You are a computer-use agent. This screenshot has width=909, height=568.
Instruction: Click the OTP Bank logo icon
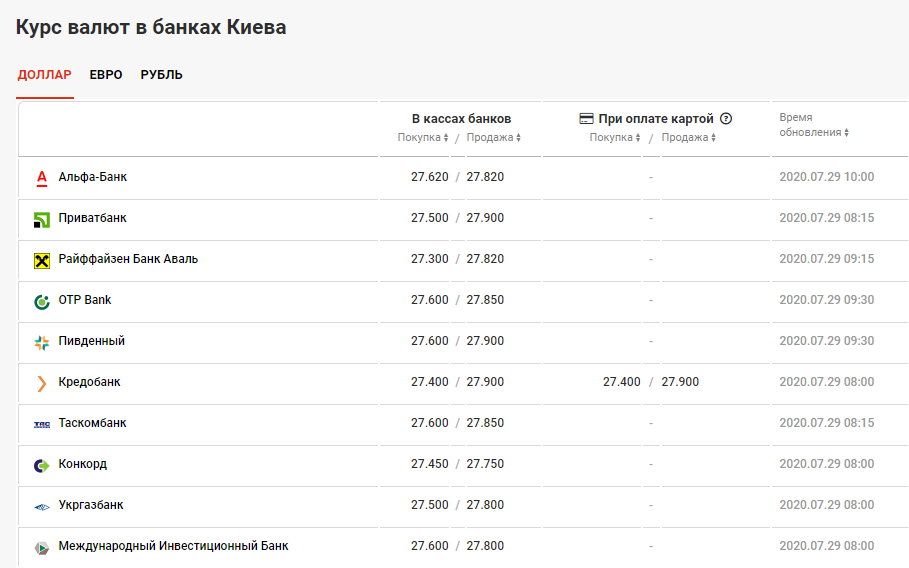tap(42, 301)
